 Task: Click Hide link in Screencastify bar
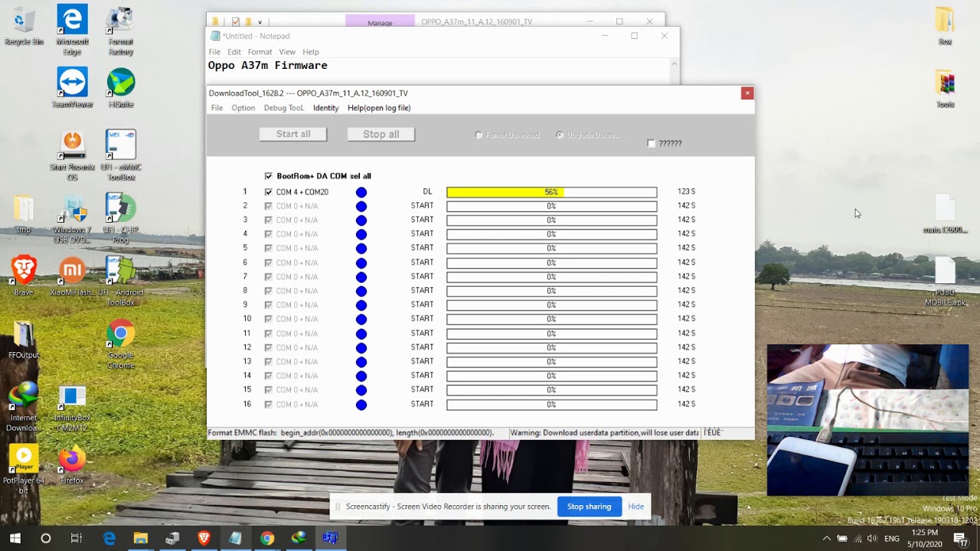pos(635,507)
